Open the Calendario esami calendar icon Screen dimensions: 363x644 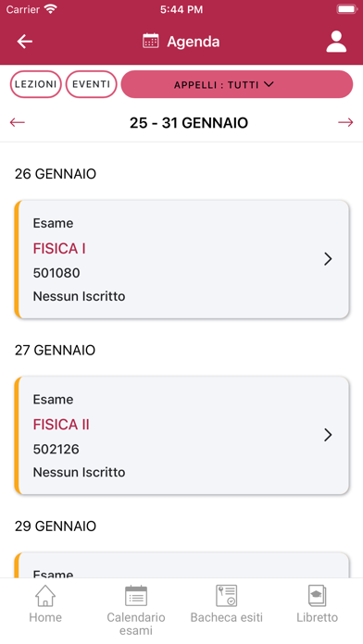[x=136, y=596]
